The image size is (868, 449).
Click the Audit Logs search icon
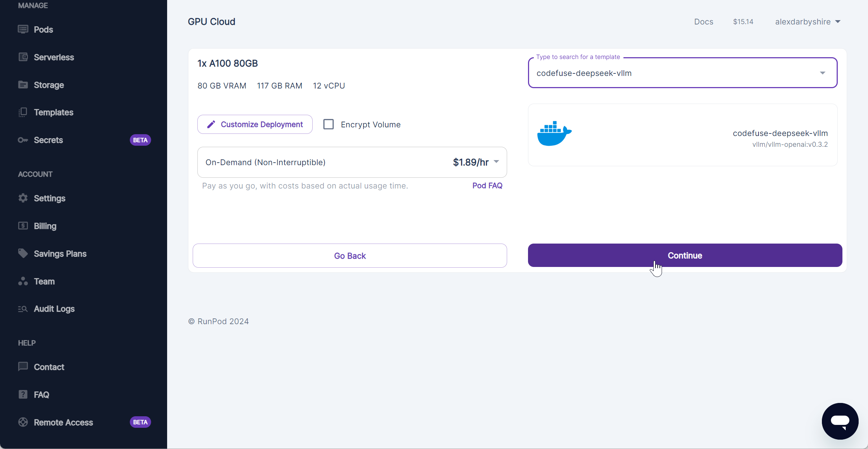23,309
